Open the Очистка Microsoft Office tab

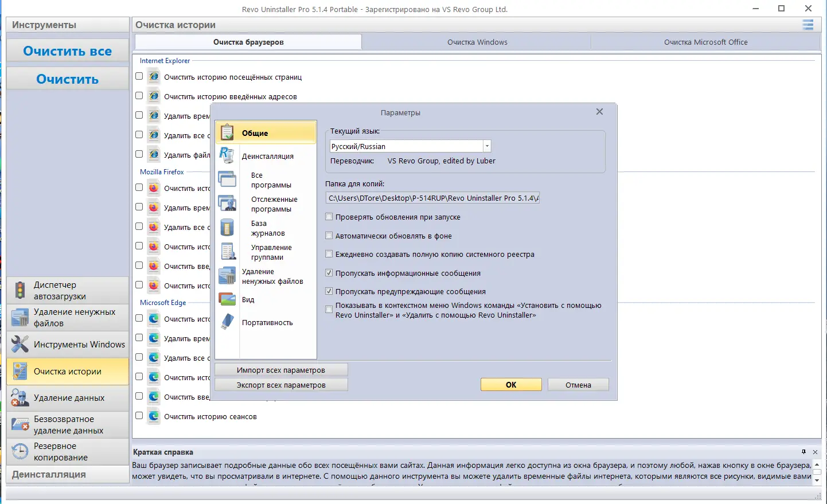[x=705, y=42]
